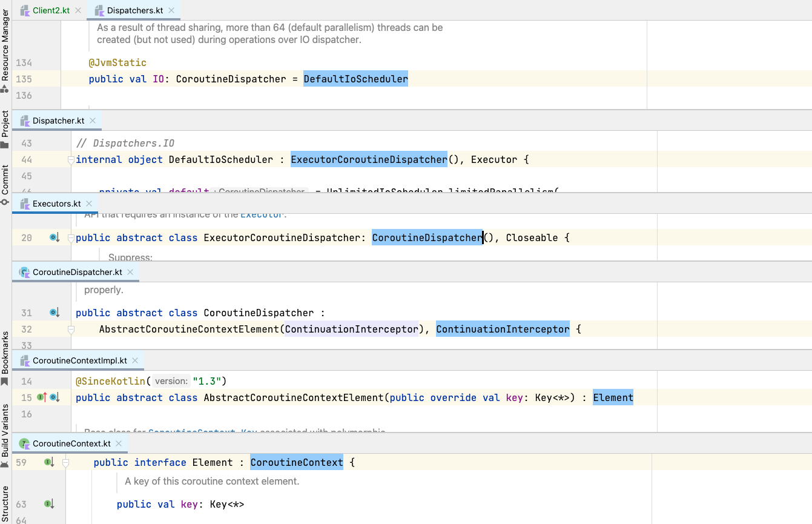Open the Bookmarks tool window
Viewport: 812px width, 524px height.
pyautogui.click(x=5, y=359)
